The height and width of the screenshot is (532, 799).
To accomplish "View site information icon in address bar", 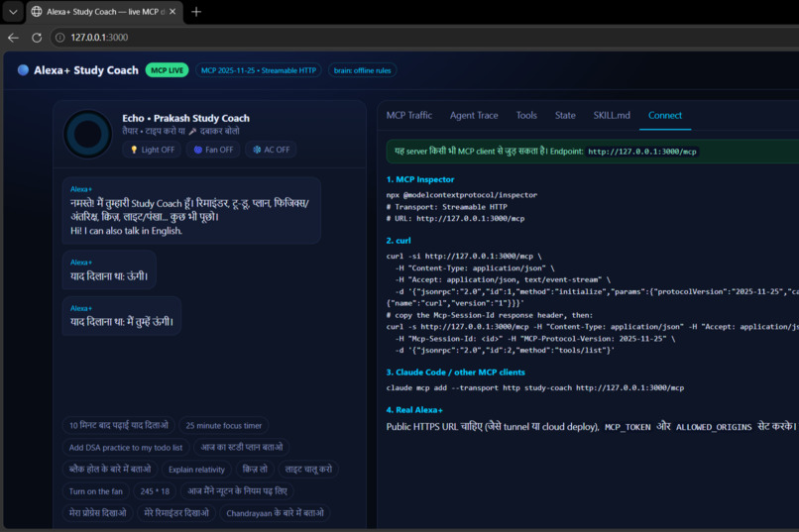I will pyautogui.click(x=60, y=38).
